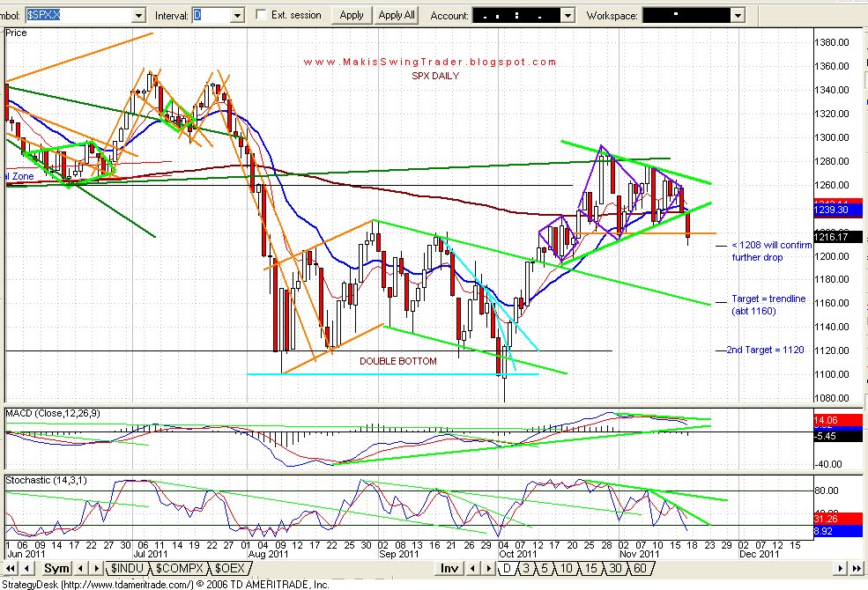This screenshot has height=590, width=868.
Task: Click the right arrow next to Sym
Action: [x=96, y=568]
